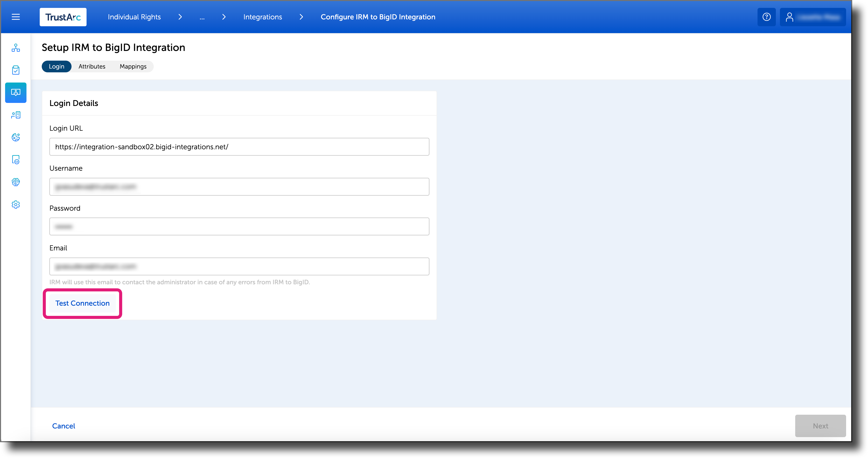Select the device code sidebar icon

click(x=16, y=160)
